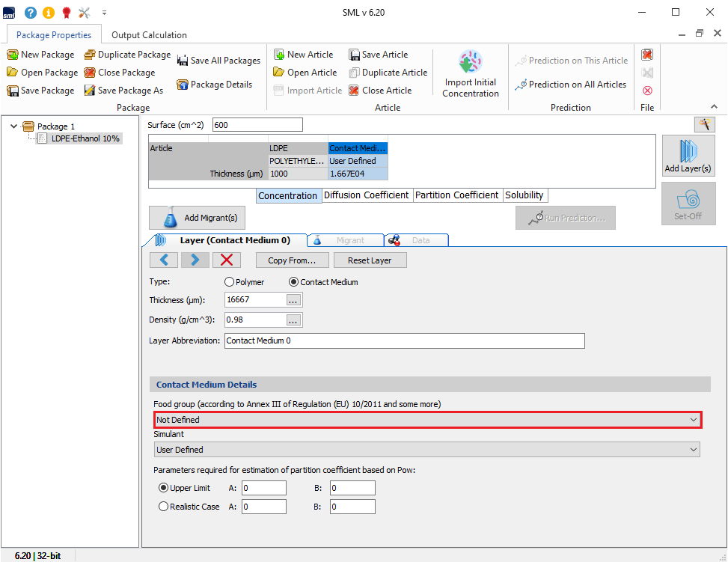This screenshot has height=562, width=728.
Task: Click the Add Layer(s) icon
Action: tap(688, 151)
